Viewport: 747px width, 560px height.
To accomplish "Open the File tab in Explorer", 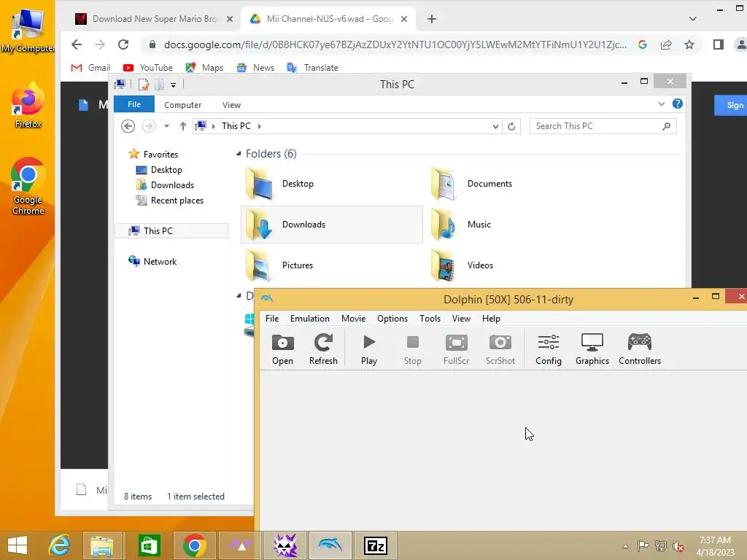I will pos(134,104).
